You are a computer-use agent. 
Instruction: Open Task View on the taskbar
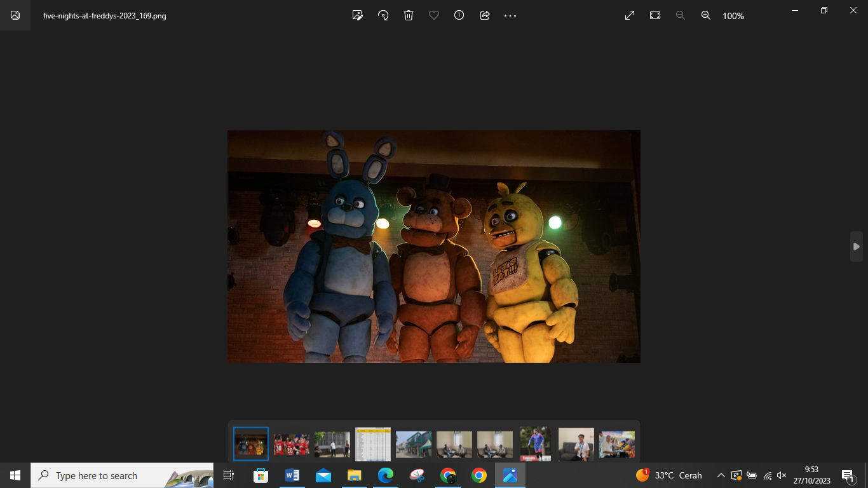[x=229, y=475]
